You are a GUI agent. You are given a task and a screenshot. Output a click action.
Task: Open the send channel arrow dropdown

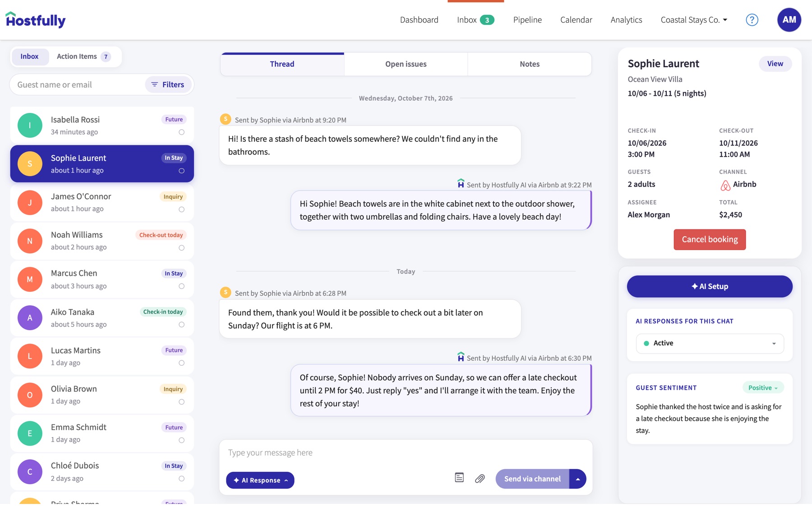coord(577,479)
